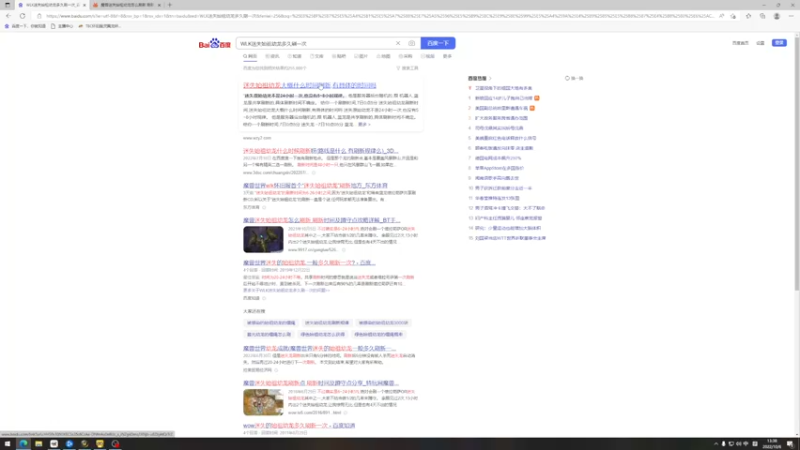This screenshot has width=800, height=450.
Task: Switch to the 文库 tab
Action: point(317,56)
